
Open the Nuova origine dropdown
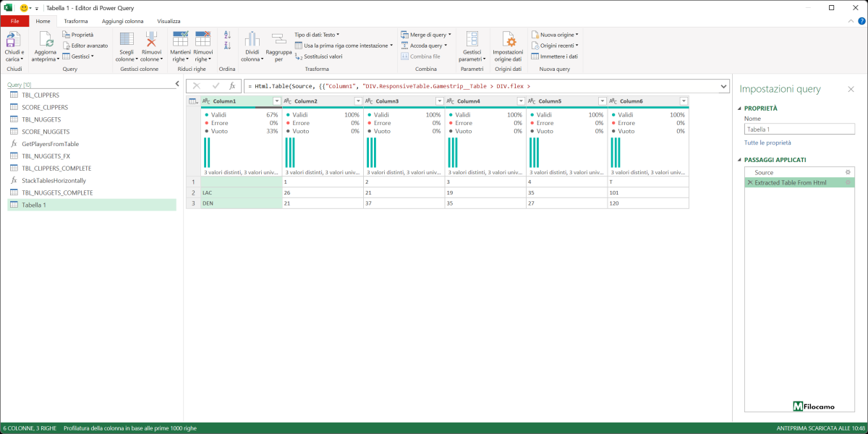[x=555, y=34]
